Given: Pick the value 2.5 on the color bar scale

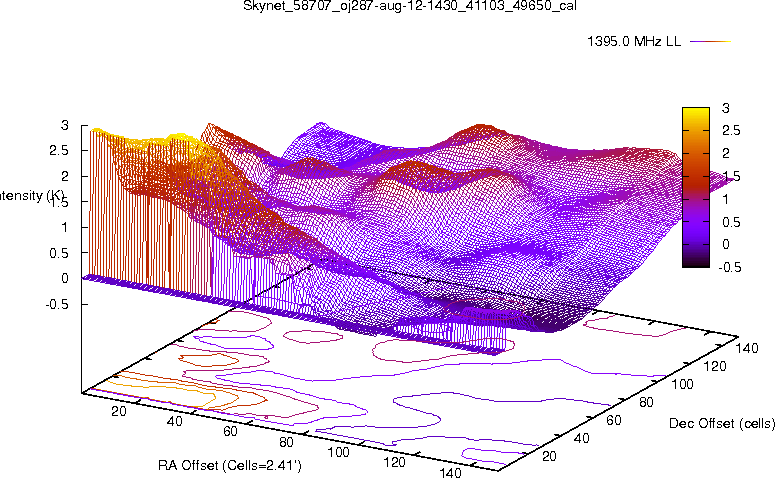Looking at the screenshot, I should pos(731,131).
